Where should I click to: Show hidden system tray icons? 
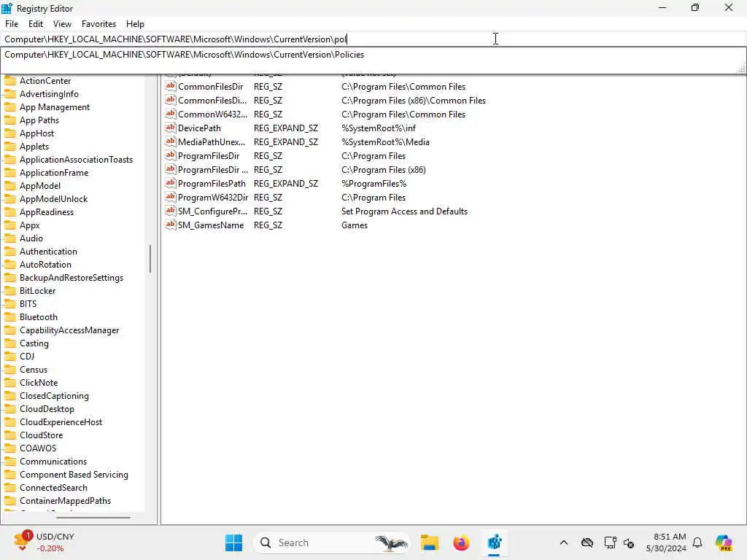point(564,542)
